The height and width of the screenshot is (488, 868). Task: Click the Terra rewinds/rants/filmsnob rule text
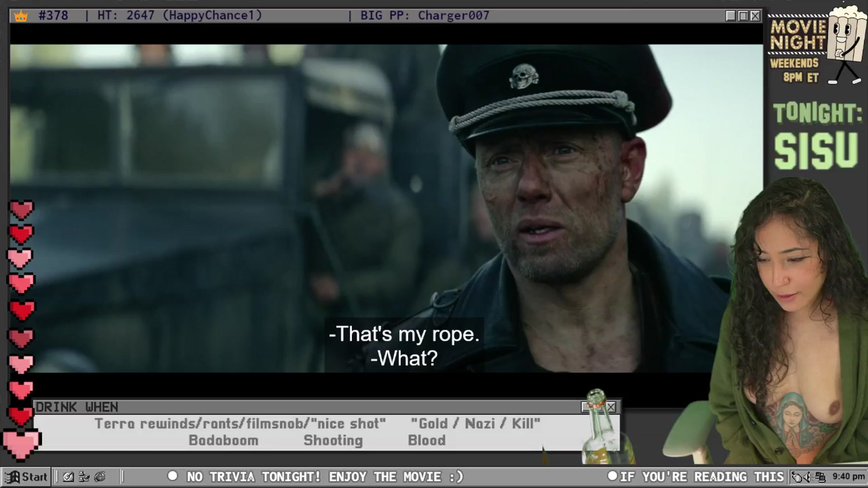240,424
